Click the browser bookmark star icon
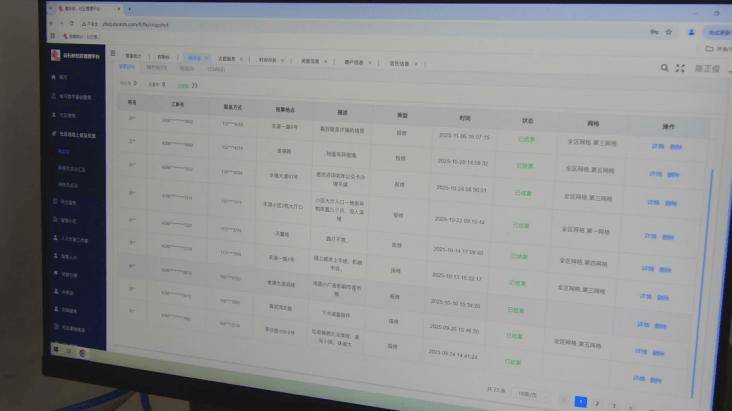 point(667,32)
